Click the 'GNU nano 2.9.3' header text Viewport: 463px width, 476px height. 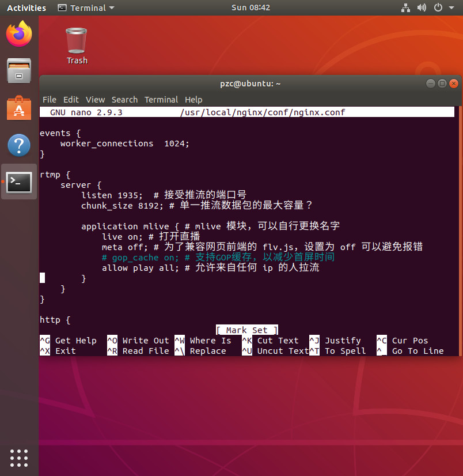coord(86,112)
